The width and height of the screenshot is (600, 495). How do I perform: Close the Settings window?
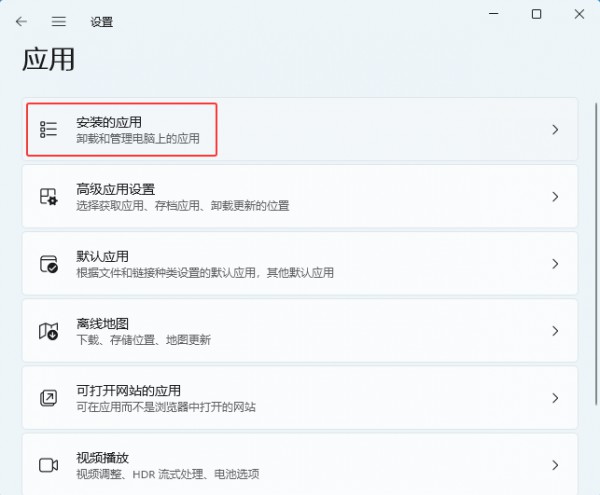[x=579, y=14]
